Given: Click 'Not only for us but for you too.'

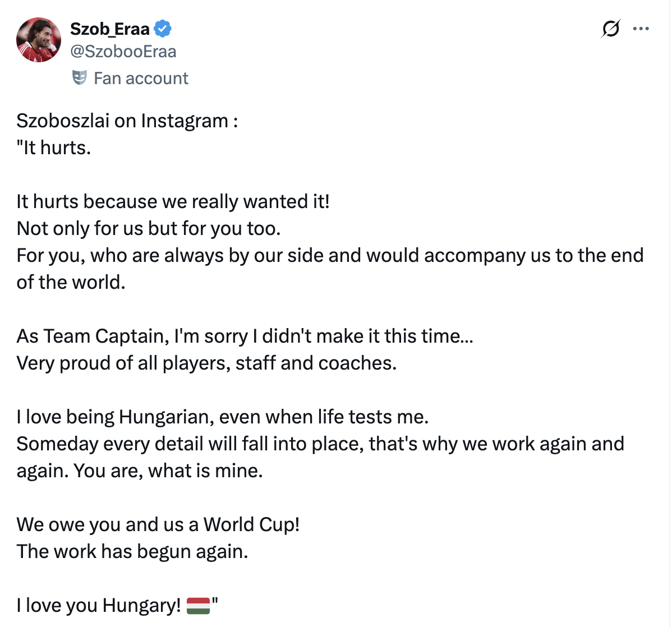Looking at the screenshot, I should click(x=149, y=228).
